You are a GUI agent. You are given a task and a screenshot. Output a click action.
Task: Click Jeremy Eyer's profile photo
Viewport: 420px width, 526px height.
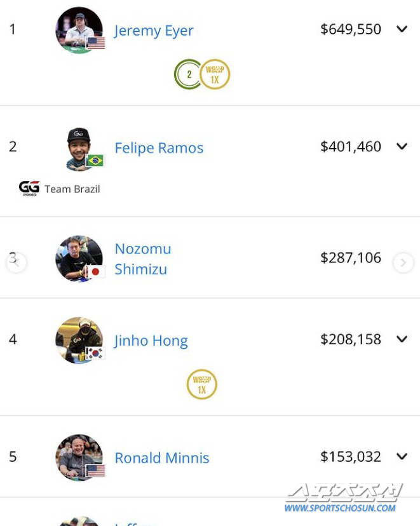79,30
